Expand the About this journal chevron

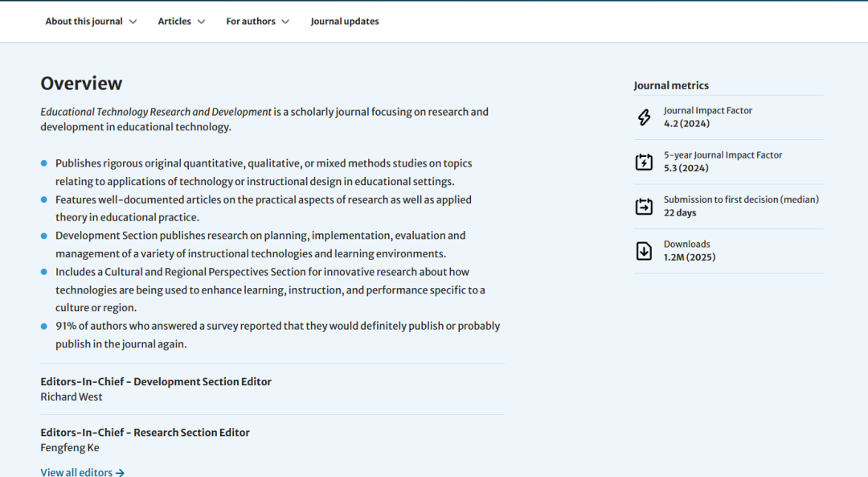tap(133, 22)
